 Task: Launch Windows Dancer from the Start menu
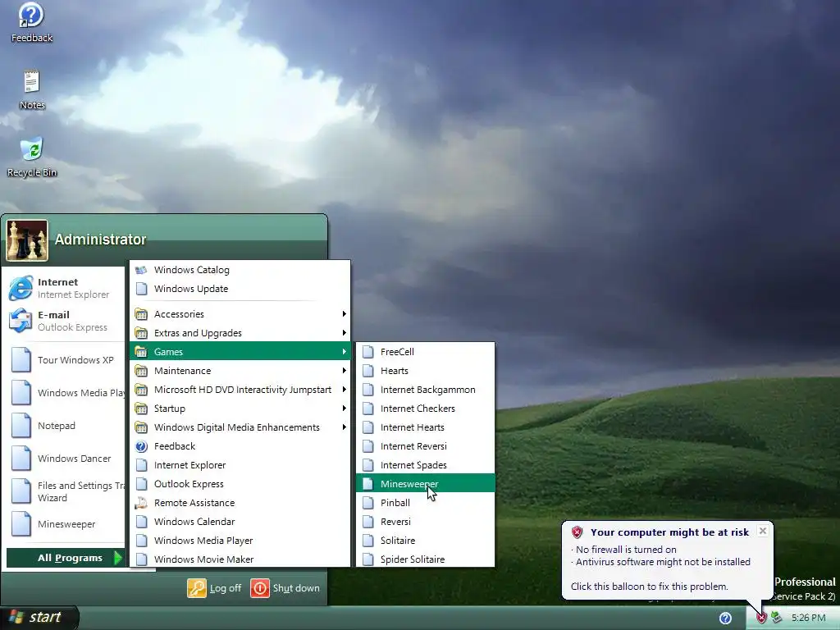[63, 458]
